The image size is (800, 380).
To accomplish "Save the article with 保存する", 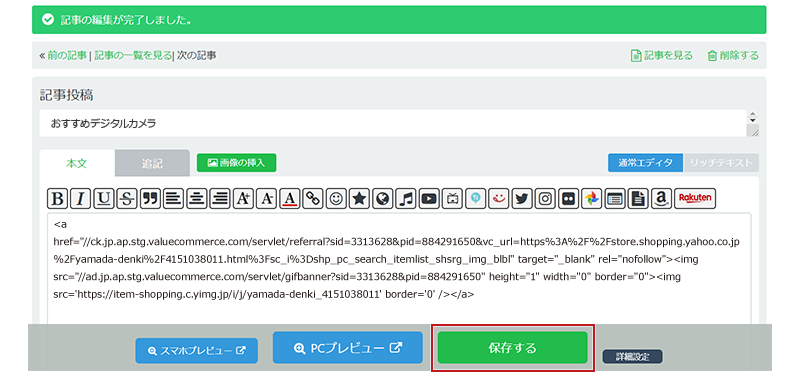I will [513, 348].
